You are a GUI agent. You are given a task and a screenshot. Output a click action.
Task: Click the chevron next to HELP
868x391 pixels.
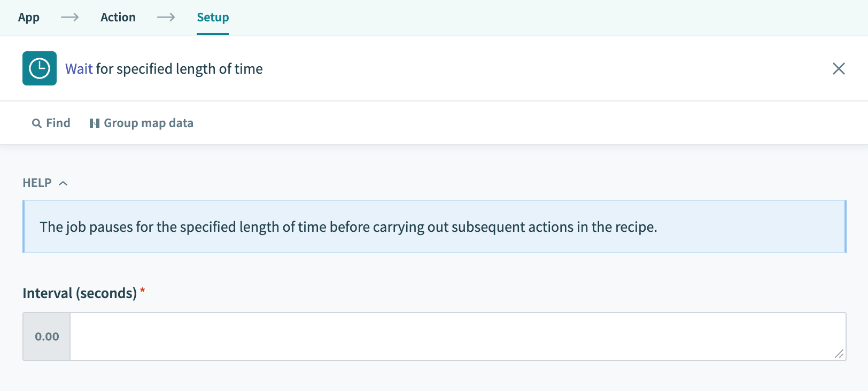(63, 183)
